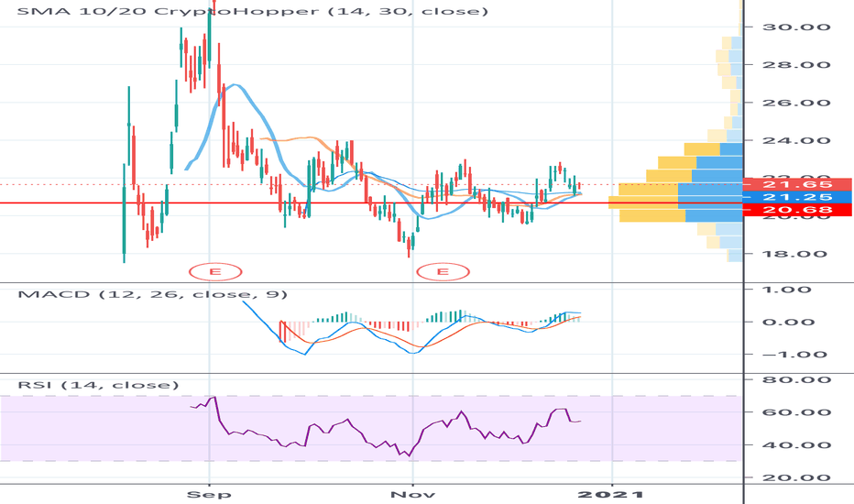Click the 2021 label on time axis

(x=610, y=495)
